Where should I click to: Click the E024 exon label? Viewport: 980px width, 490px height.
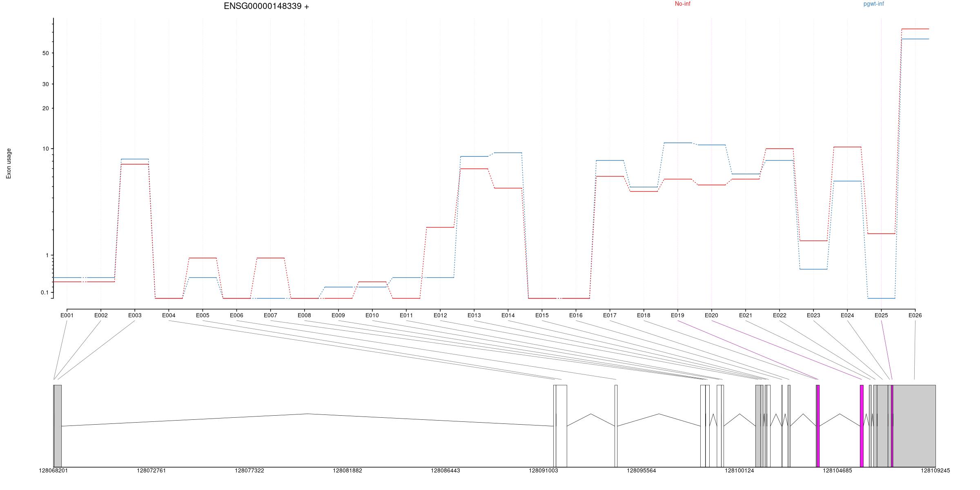847,315
